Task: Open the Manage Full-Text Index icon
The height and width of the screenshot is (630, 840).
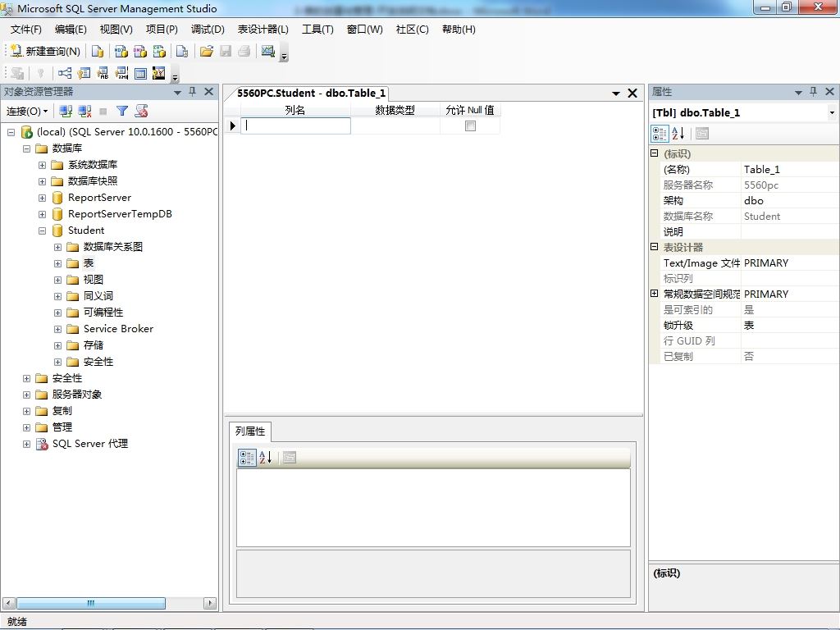Action: coord(103,73)
